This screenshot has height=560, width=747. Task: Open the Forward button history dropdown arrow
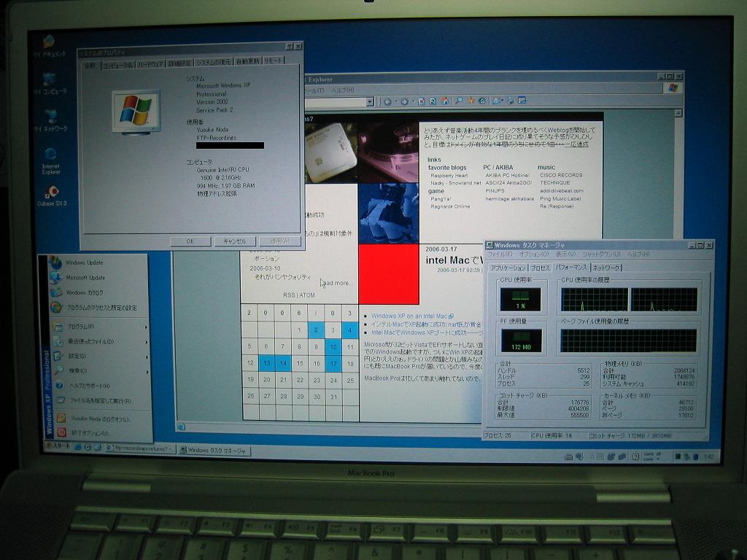tap(413, 102)
